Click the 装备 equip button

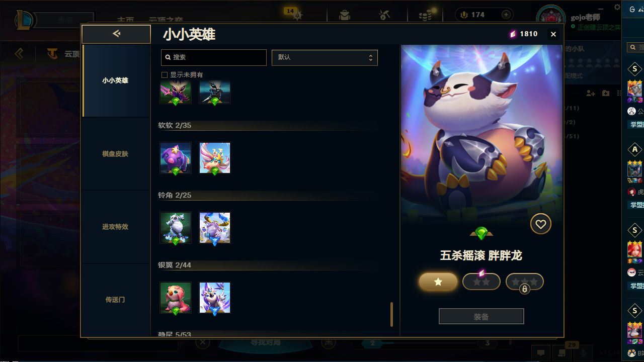click(481, 317)
